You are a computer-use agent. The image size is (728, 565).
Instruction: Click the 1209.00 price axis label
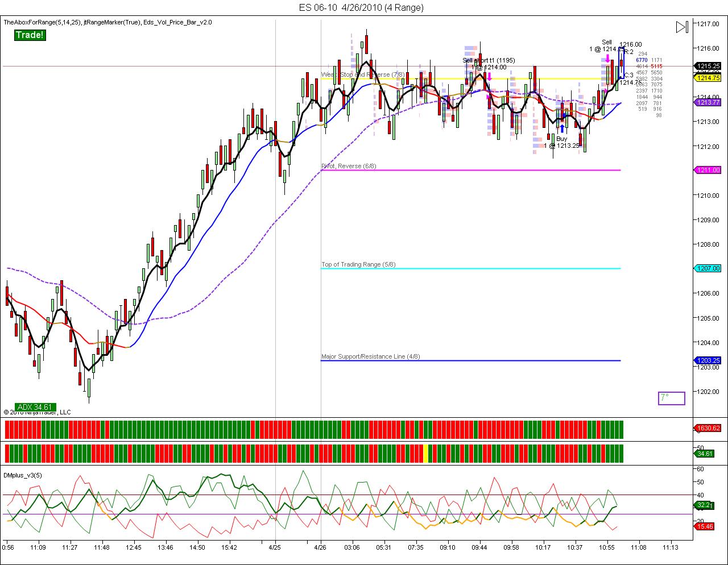[709, 219]
